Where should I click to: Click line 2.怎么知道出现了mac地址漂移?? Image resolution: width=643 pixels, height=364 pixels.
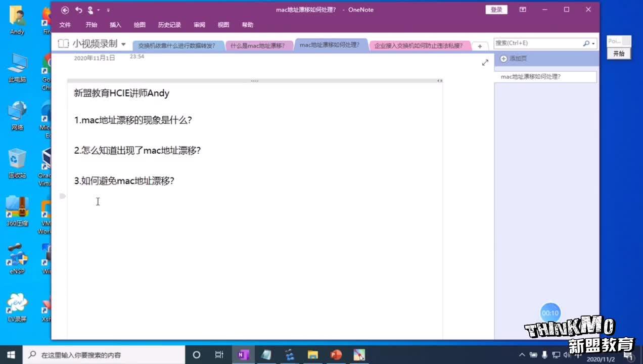coord(137,150)
